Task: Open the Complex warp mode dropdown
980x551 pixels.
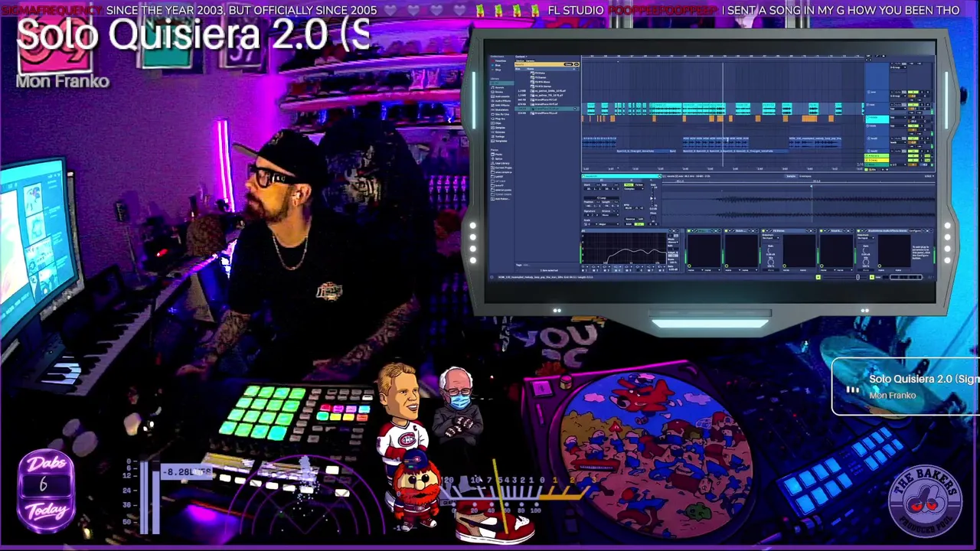Action: tap(634, 189)
